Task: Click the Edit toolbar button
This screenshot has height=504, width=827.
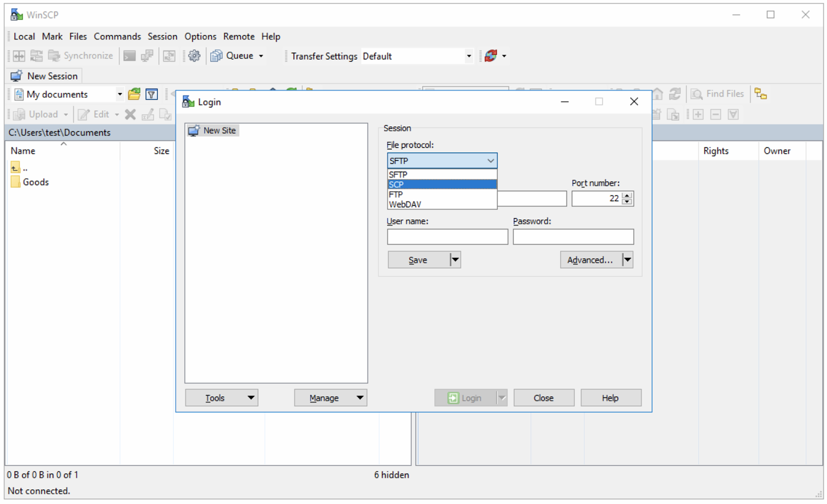Action: click(94, 114)
